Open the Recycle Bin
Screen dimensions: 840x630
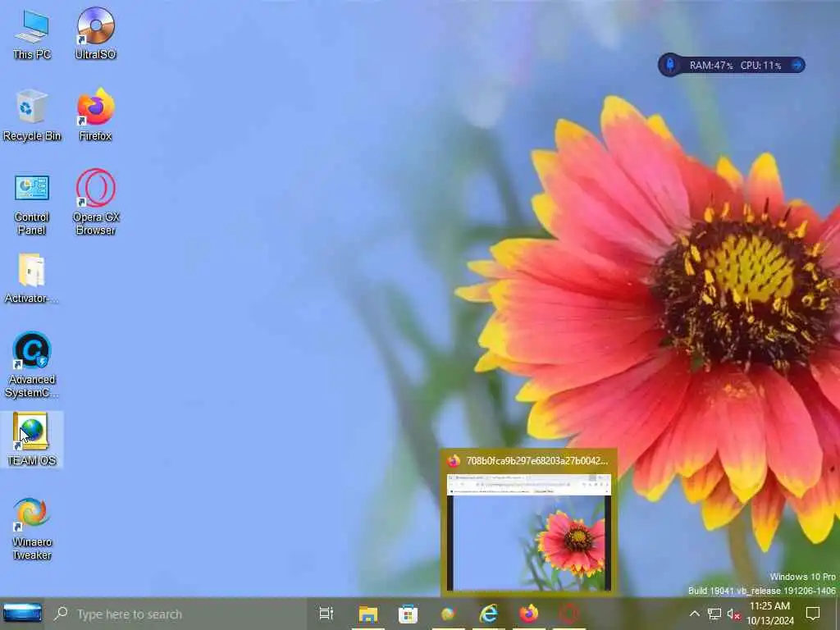coord(32,115)
